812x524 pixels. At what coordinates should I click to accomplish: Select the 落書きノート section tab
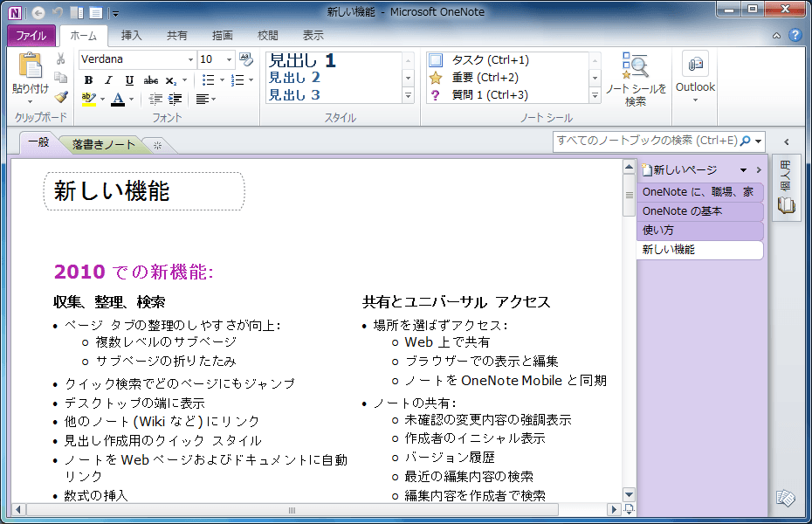[x=103, y=144]
